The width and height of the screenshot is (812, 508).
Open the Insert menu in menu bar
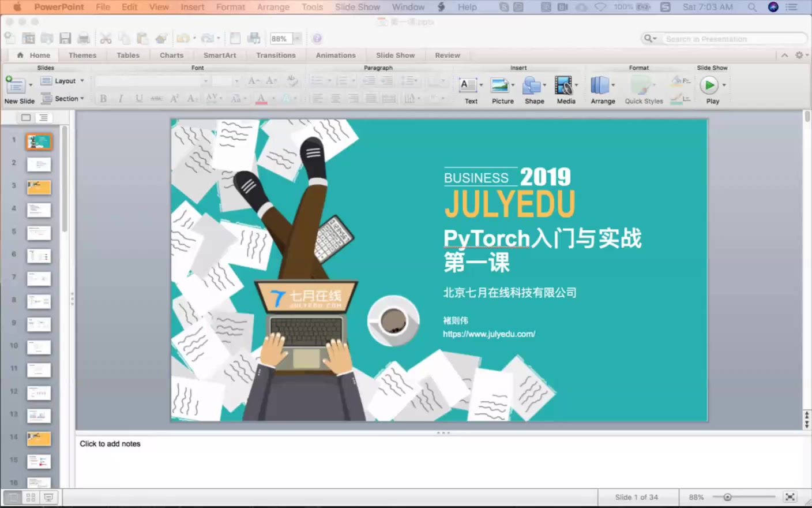pyautogui.click(x=192, y=7)
